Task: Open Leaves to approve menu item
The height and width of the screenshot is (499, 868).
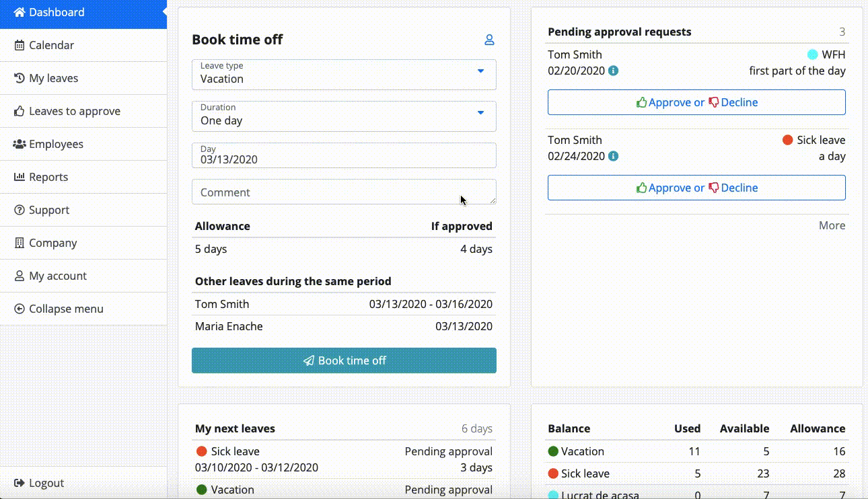Action: [x=83, y=111]
